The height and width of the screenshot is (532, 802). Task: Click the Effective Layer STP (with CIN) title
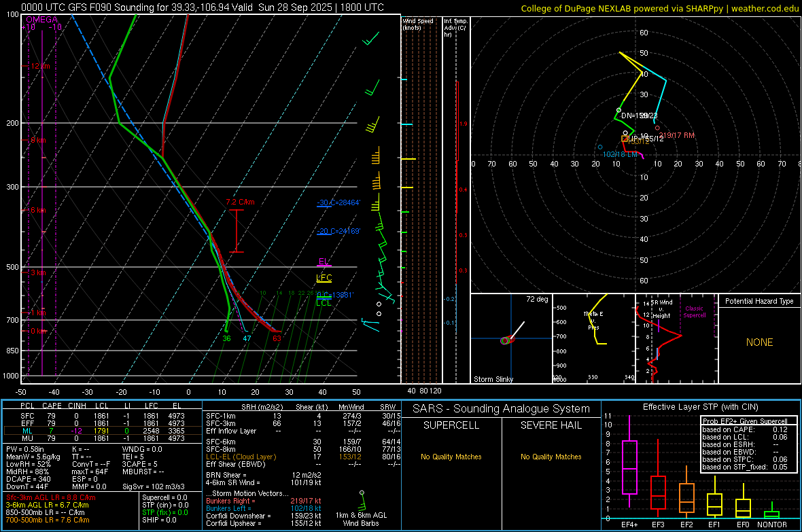(700, 407)
